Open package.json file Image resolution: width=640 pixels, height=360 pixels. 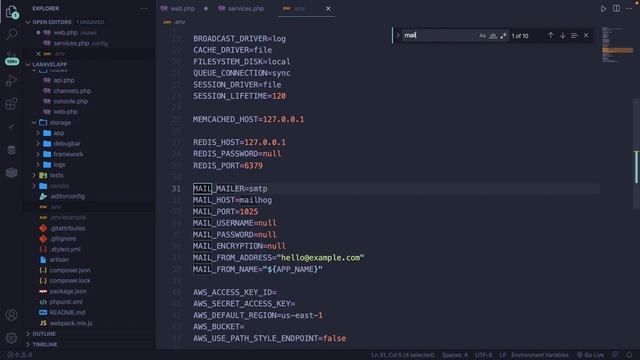(x=68, y=291)
